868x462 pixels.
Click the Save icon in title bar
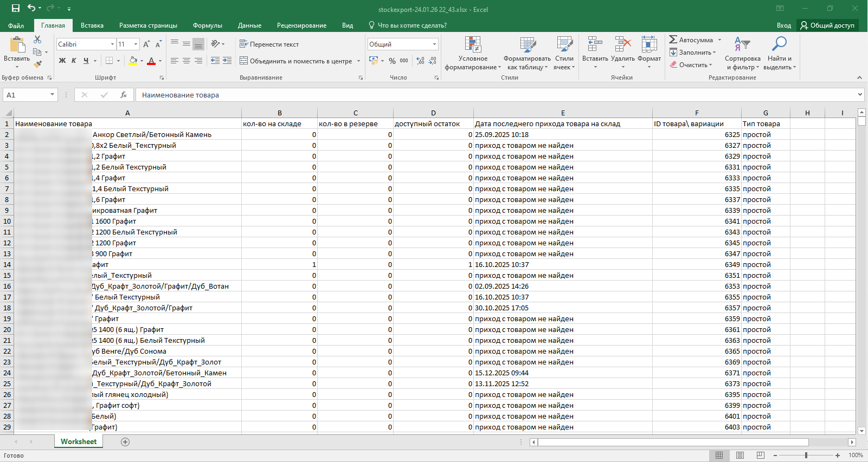(x=16, y=8)
